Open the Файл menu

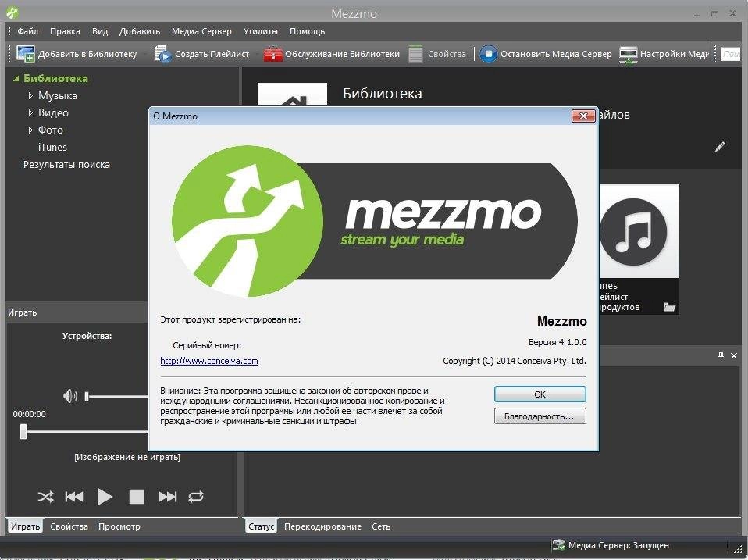(x=27, y=31)
